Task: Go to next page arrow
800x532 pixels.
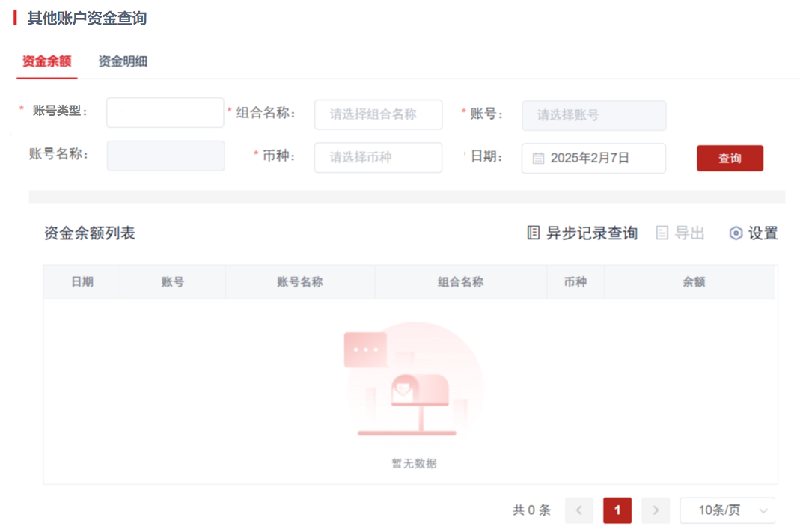Action: 656,510
